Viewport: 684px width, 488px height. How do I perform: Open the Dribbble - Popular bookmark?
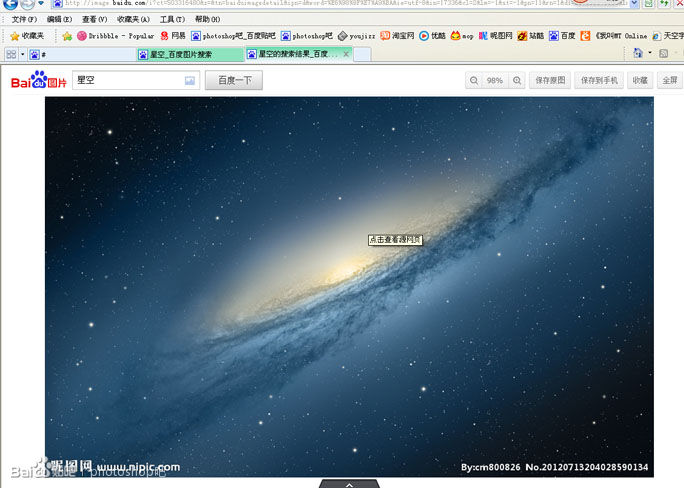(x=116, y=36)
